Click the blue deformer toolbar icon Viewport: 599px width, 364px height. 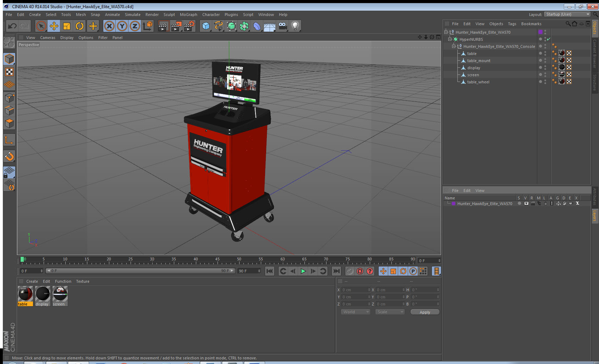pos(257,26)
